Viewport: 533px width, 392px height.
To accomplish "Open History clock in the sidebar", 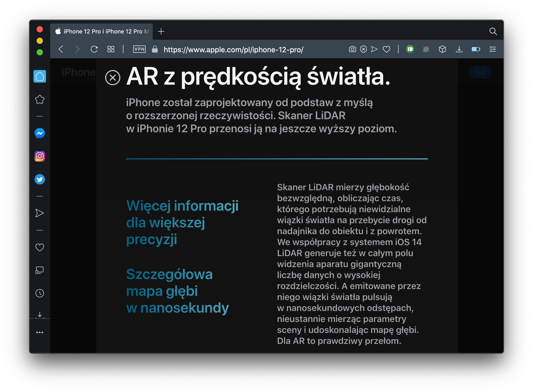I will (40, 293).
